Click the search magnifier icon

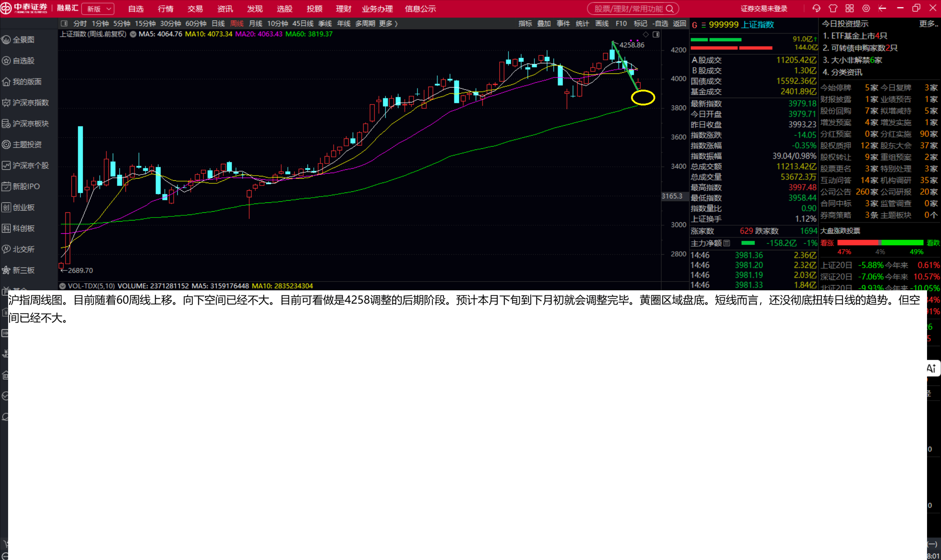[670, 9]
